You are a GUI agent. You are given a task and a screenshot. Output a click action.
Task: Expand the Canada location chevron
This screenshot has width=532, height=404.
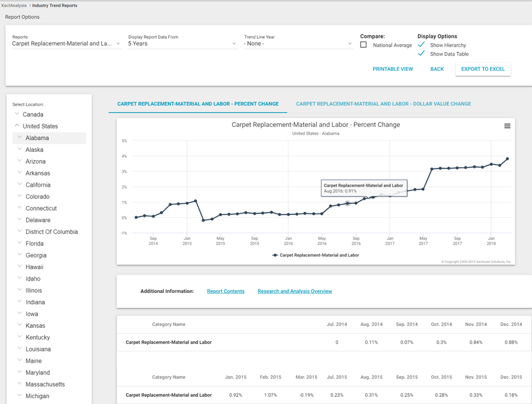coord(17,114)
